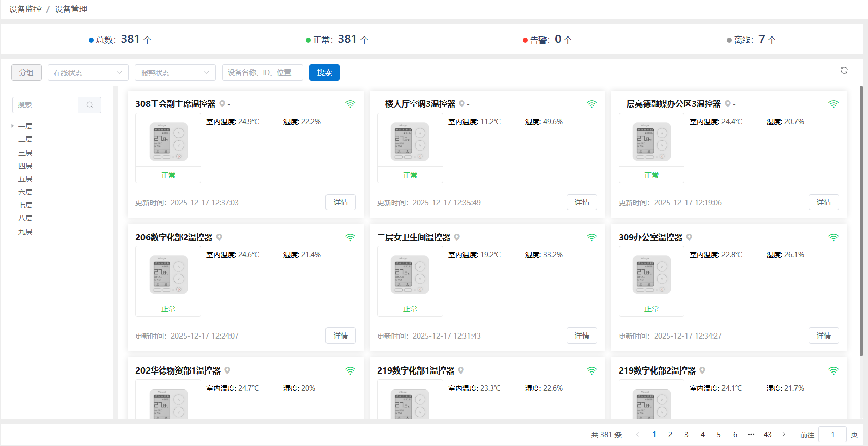Click location pin next to 二层女卫生间温控器
The image size is (868, 446).
coord(457,237)
